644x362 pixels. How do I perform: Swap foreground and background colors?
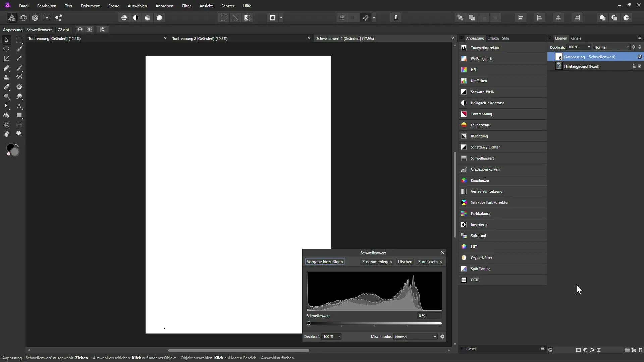tap(17, 145)
